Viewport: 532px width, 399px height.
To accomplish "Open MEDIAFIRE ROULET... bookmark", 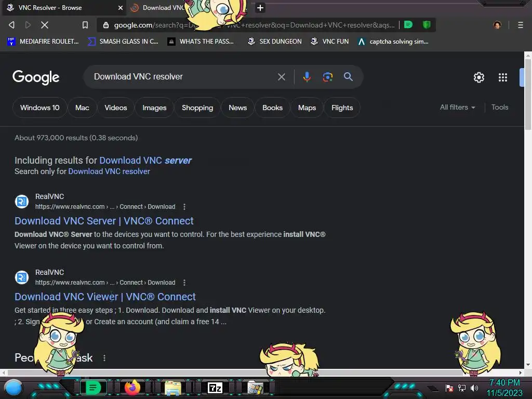I will coord(43,42).
